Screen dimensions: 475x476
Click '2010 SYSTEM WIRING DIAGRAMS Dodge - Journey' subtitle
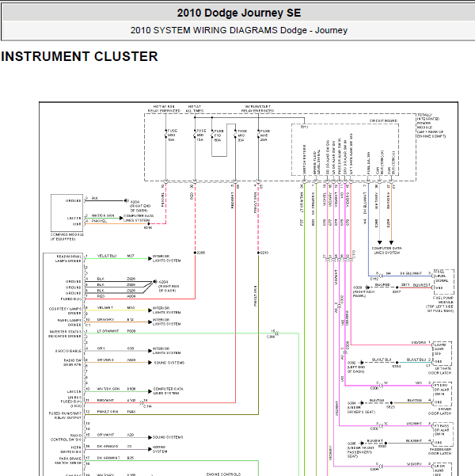click(x=239, y=30)
